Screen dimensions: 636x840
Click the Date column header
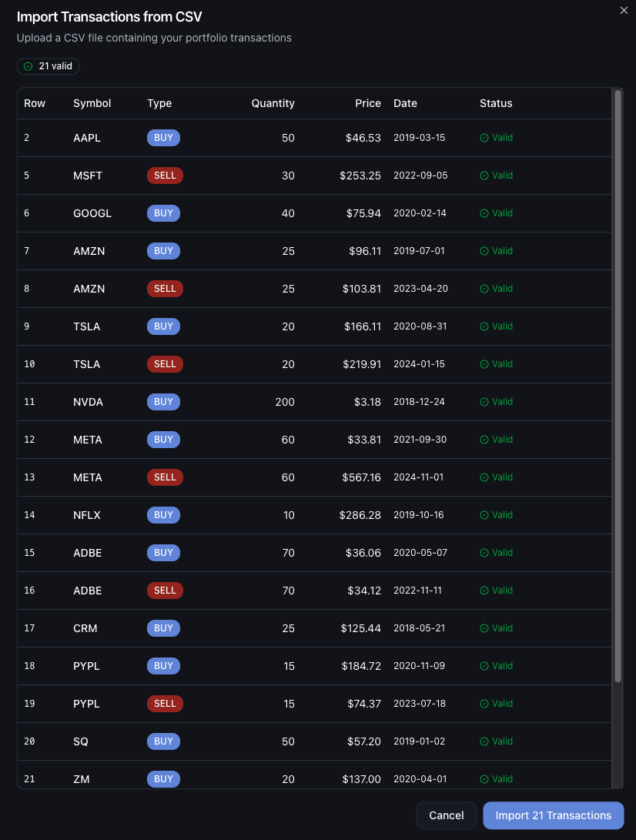[x=406, y=103]
